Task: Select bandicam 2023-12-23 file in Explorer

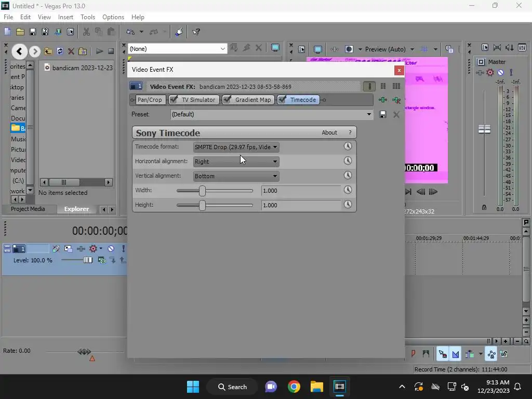Action: [x=79, y=68]
